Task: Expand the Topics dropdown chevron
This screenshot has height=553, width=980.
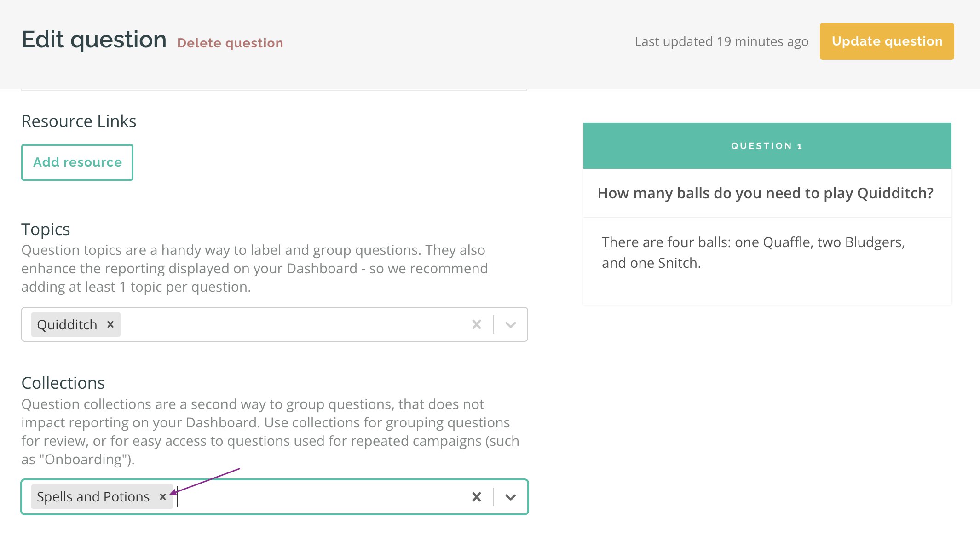Action: pyautogui.click(x=510, y=324)
